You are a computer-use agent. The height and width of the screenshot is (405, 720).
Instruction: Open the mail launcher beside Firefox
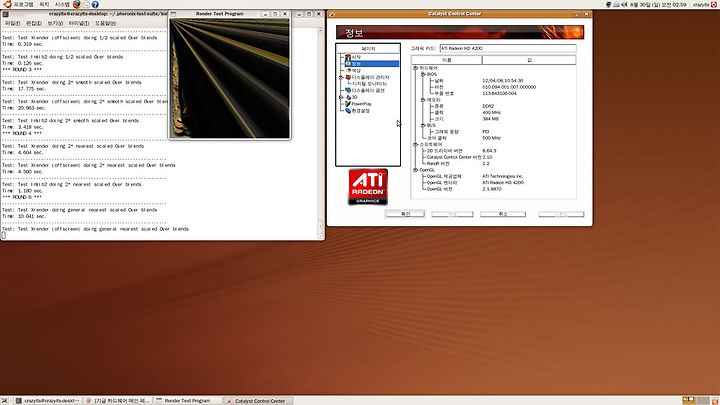[x=86, y=5]
